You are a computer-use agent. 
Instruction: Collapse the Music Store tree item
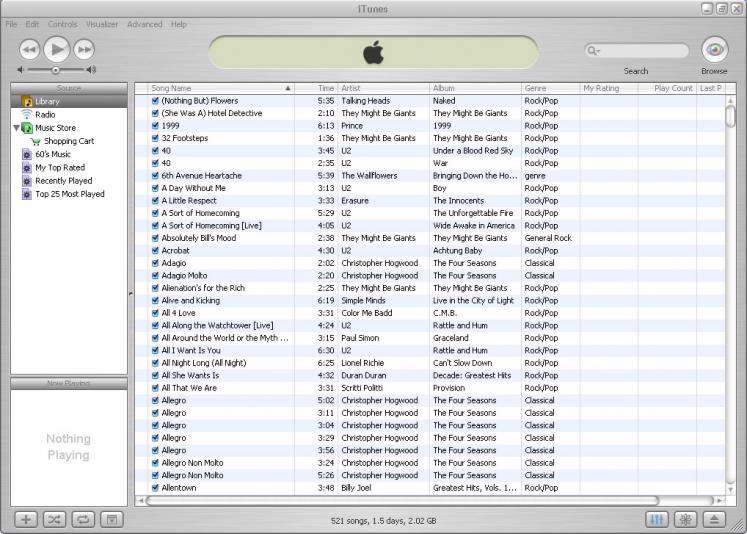(x=16, y=128)
